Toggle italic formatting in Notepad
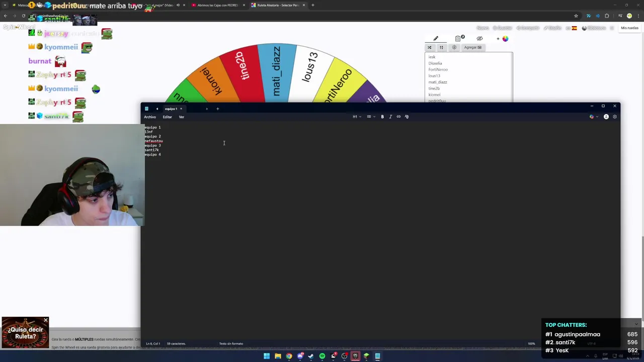Viewport: 644px width, 362px height. (390, 117)
